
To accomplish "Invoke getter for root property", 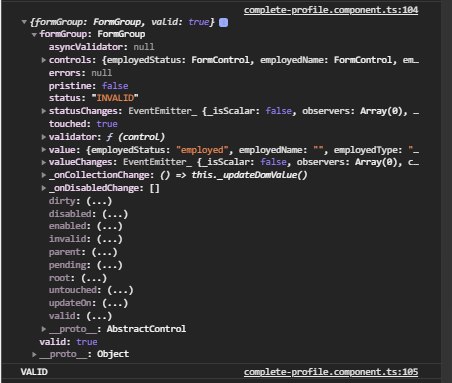I will (x=94, y=278).
